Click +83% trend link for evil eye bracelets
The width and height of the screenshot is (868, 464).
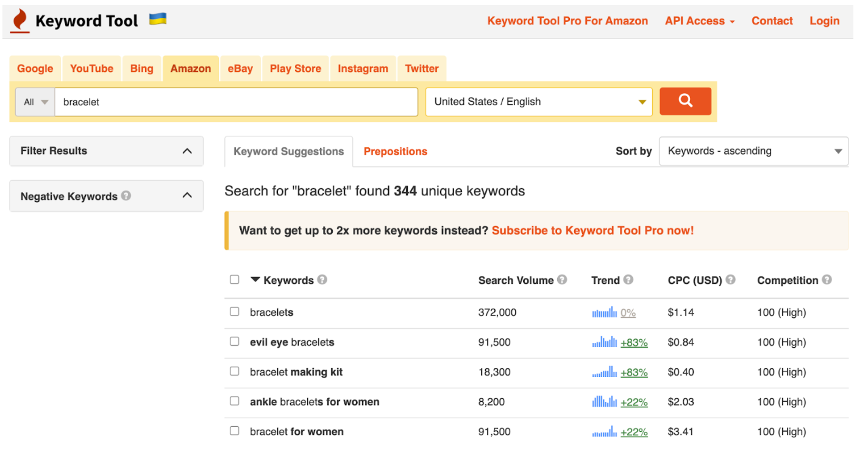634,343
